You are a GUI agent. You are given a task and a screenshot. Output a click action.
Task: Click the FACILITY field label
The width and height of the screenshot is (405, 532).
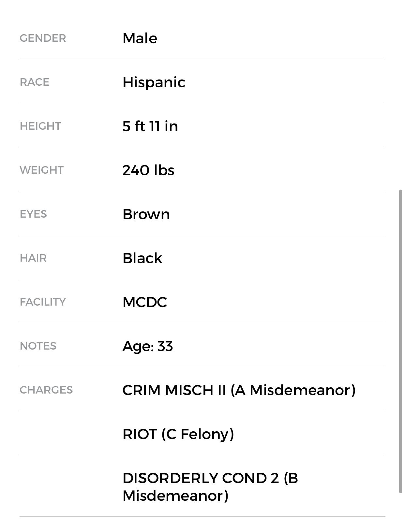43,302
